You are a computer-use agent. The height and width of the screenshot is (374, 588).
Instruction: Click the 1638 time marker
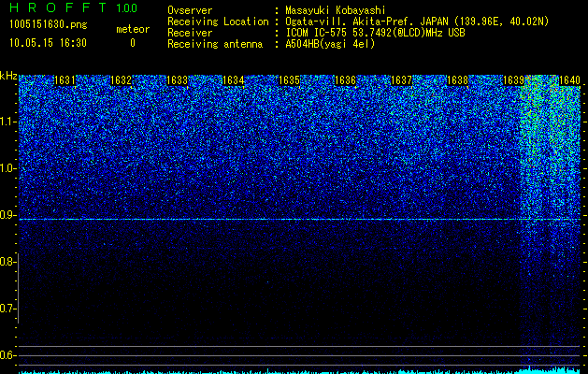click(458, 80)
